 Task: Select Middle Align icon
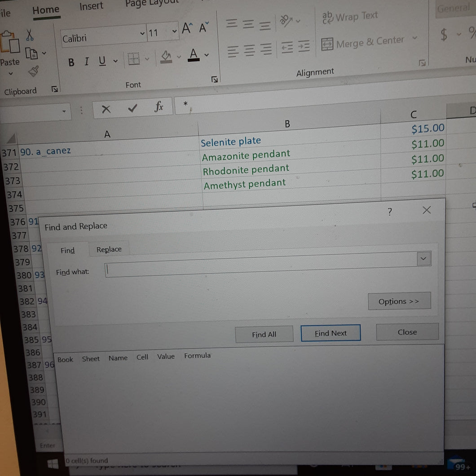click(x=248, y=24)
